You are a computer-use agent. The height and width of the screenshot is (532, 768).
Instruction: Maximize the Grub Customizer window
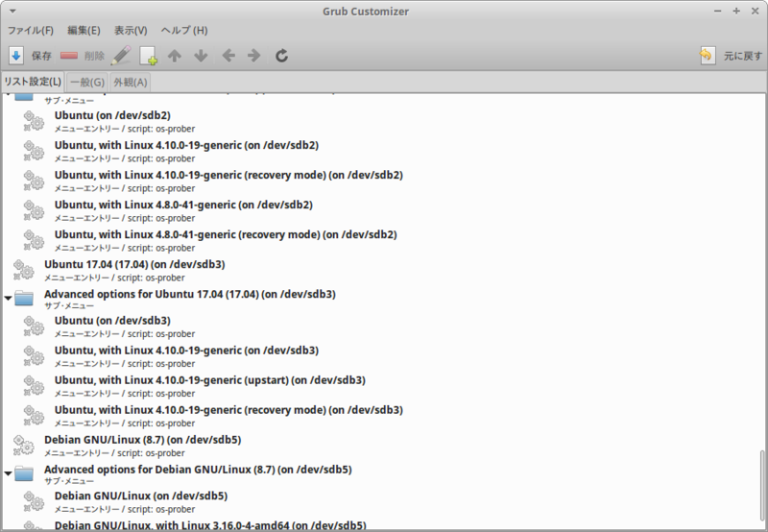coord(736,11)
